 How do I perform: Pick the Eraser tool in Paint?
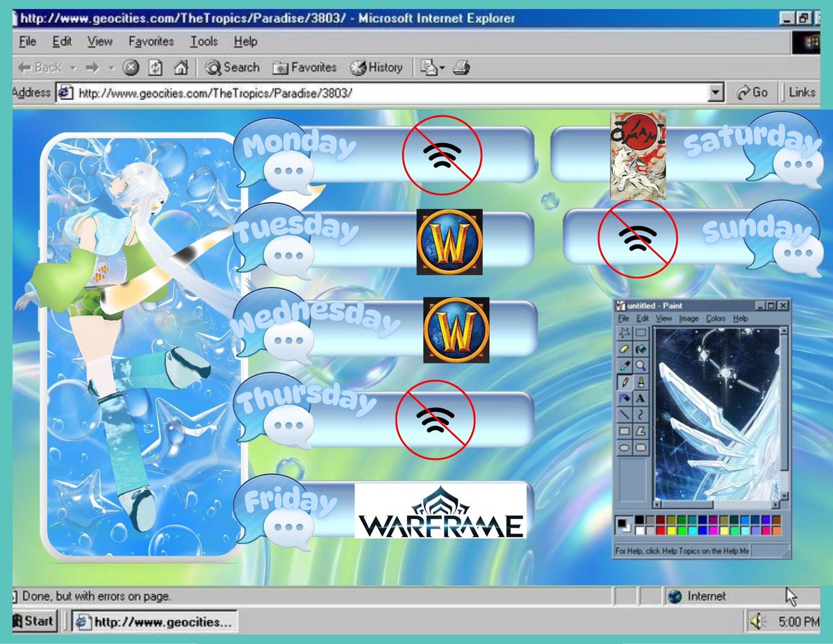tap(624, 349)
